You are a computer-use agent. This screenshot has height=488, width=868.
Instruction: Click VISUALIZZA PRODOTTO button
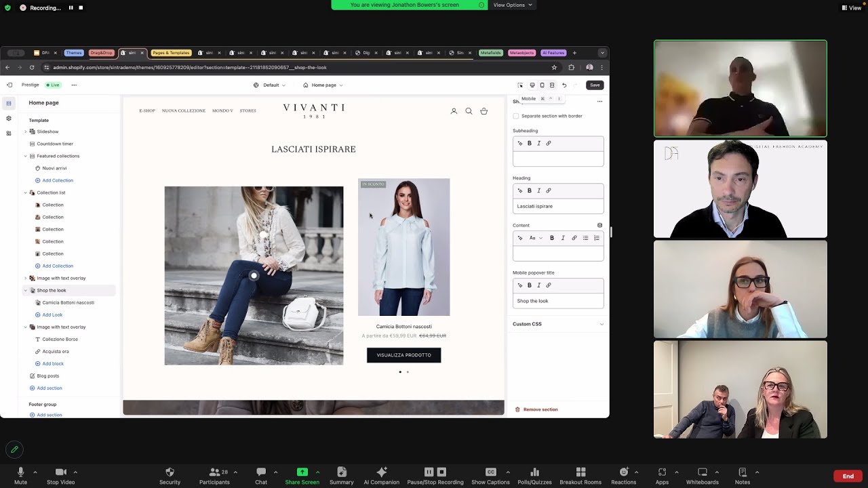coord(404,355)
